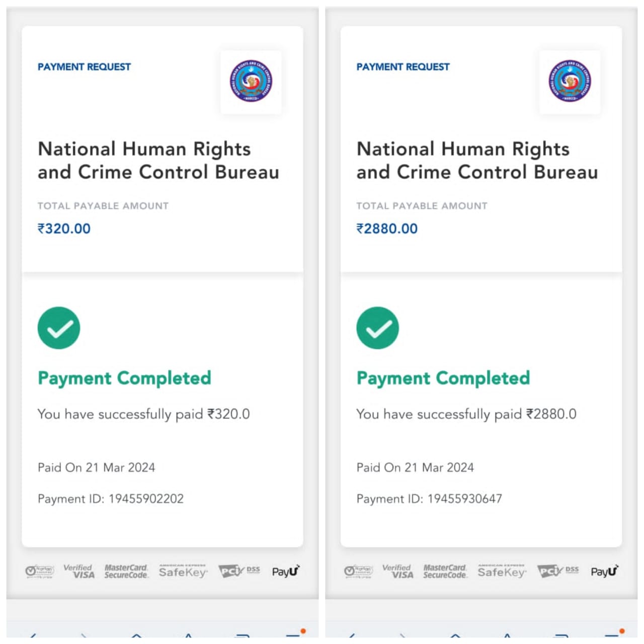Click the Payment ID 19455930647 text

click(x=429, y=499)
